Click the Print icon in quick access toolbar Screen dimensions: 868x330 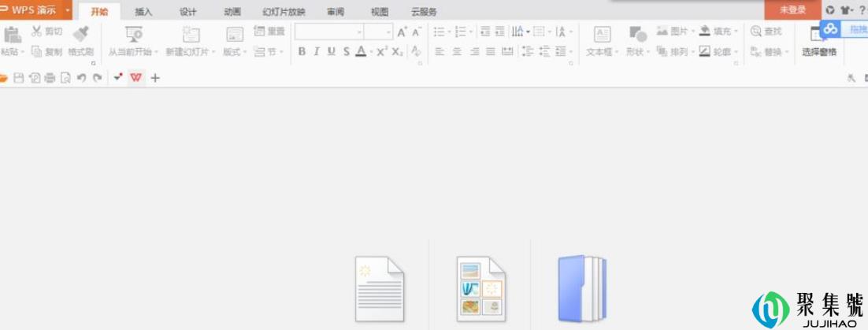[50, 78]
